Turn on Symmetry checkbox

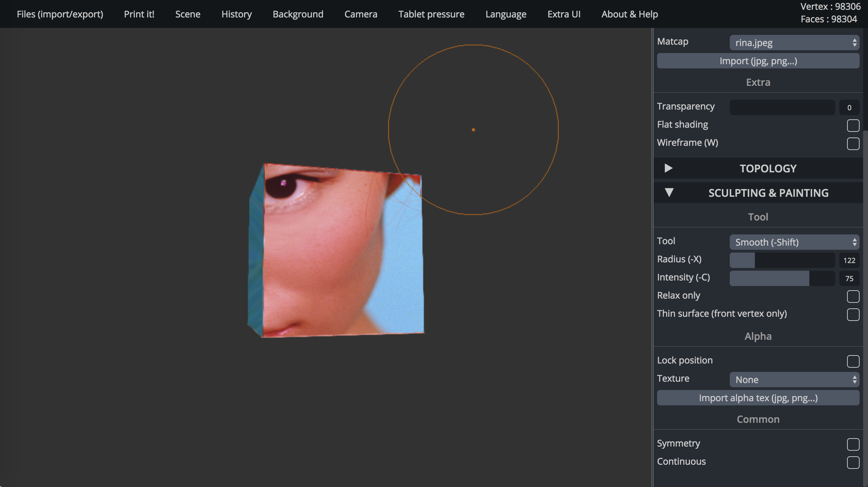tap(853, 444)
